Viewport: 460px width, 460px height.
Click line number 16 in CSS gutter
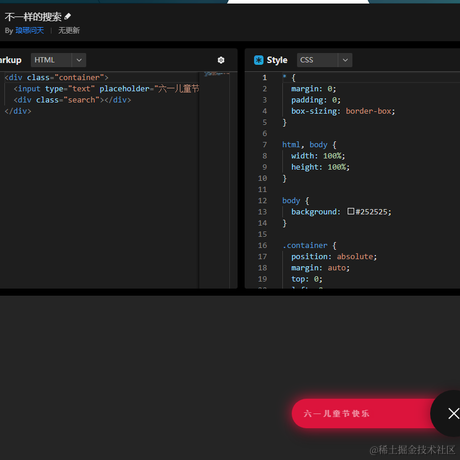[263, 245]
